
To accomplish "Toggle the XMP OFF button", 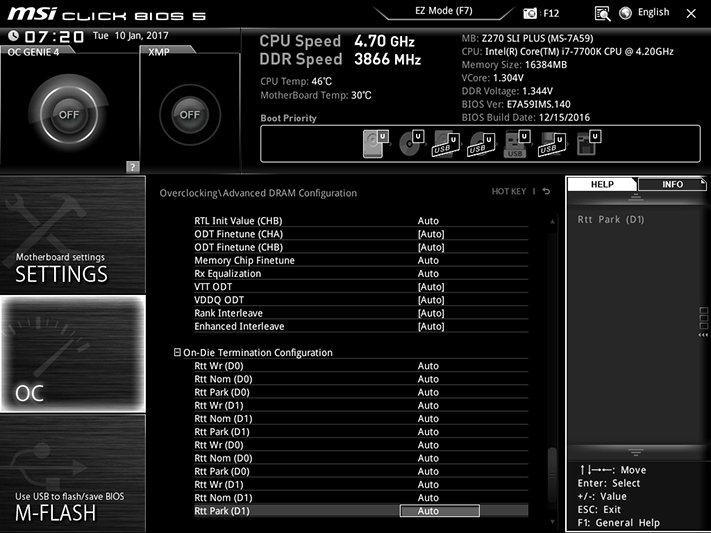I will point(190,115).
